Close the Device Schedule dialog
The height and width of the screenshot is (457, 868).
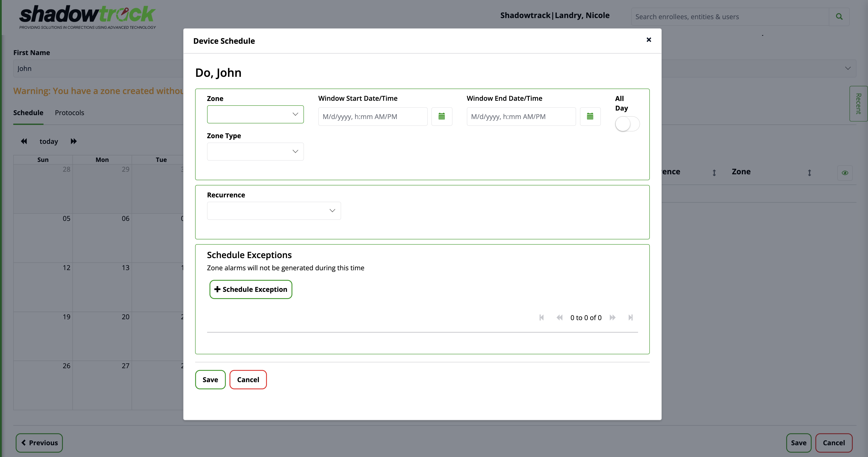pyautogui.click(x=649, y=40)
